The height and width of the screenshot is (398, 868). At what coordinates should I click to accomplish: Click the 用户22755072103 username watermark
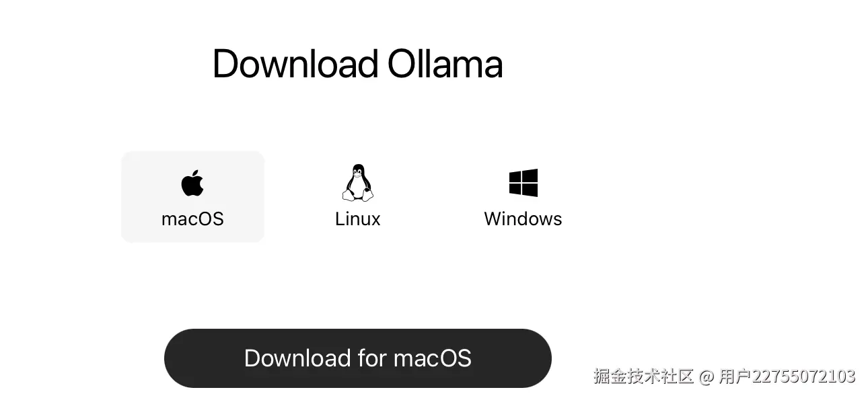pyautogui.click(x=787, y=376)
